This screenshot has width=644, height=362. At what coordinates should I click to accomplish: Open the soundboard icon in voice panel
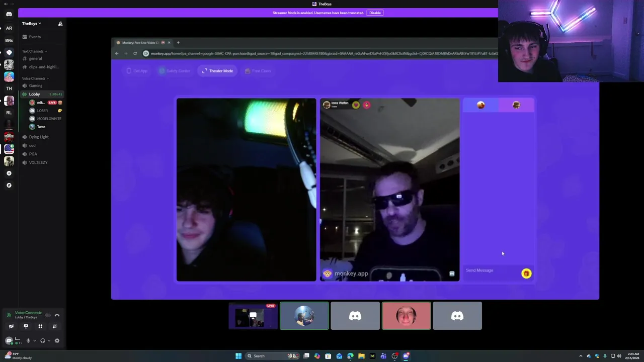click(55, 326)
